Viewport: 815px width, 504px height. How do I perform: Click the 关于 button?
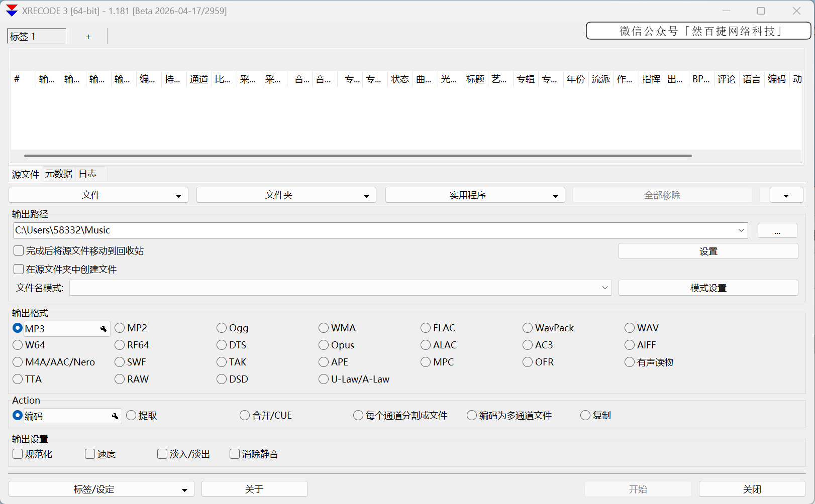(x=254, y=488)
